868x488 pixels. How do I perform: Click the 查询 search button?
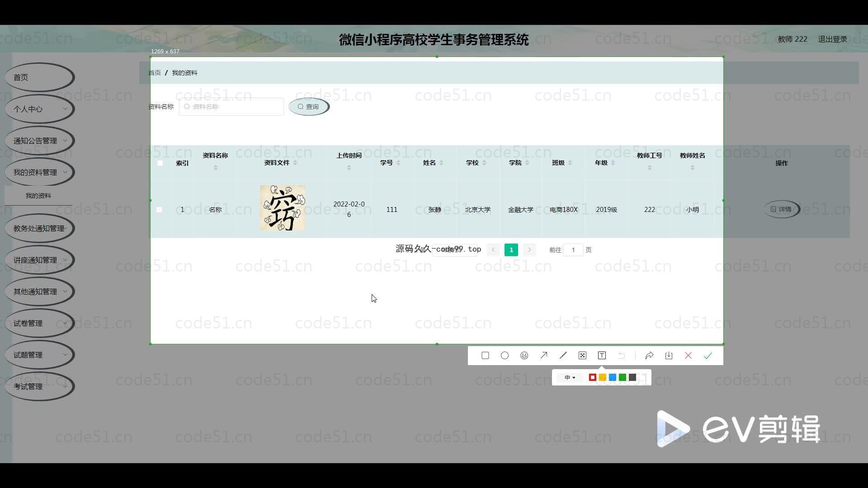pos(309,107)
